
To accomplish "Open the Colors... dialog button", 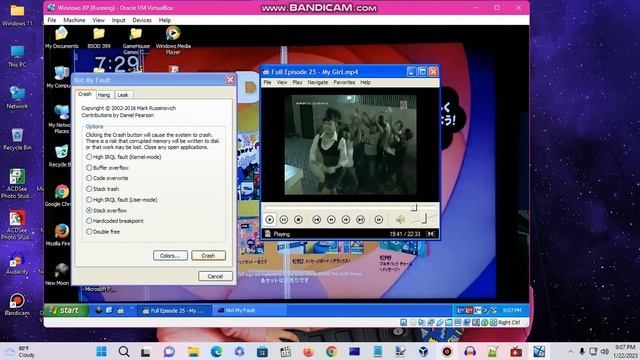I will click(170, 256).
